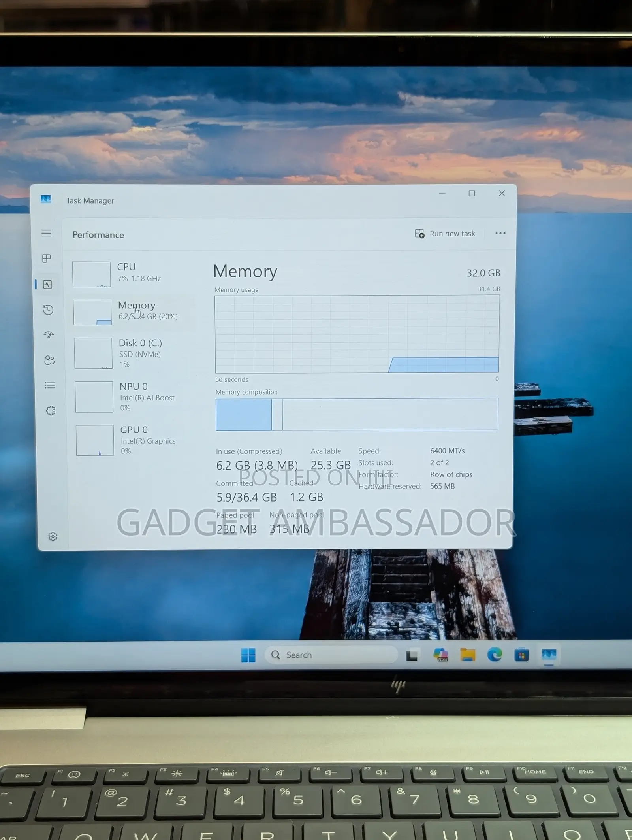
Task: Open the Details page list icon
Action: (50, 385)
